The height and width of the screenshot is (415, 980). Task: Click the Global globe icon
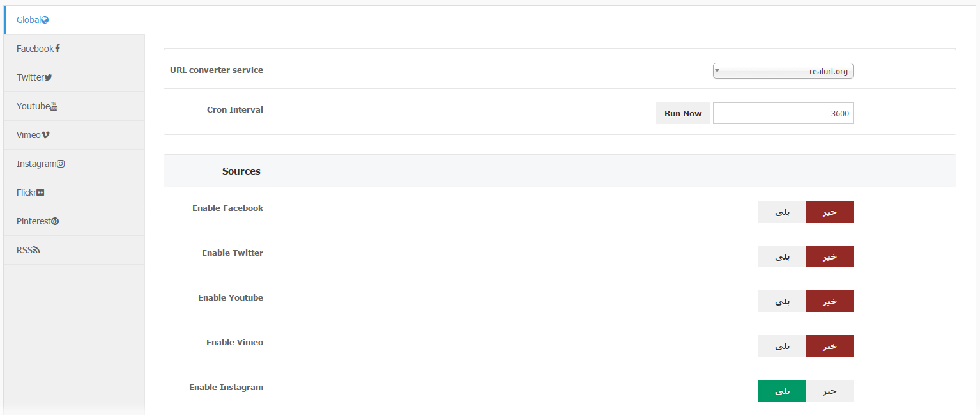(x=45, y=20)
